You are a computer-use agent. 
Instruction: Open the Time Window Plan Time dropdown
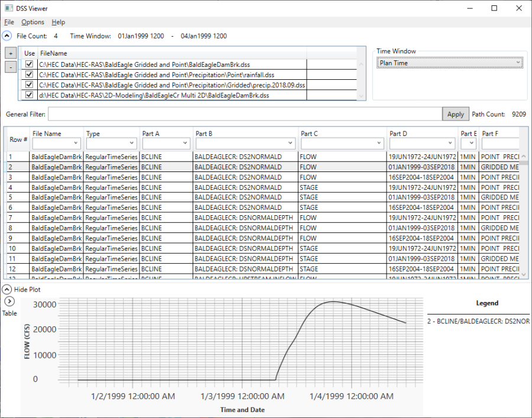pyautogui.click(x=450, y=63)
